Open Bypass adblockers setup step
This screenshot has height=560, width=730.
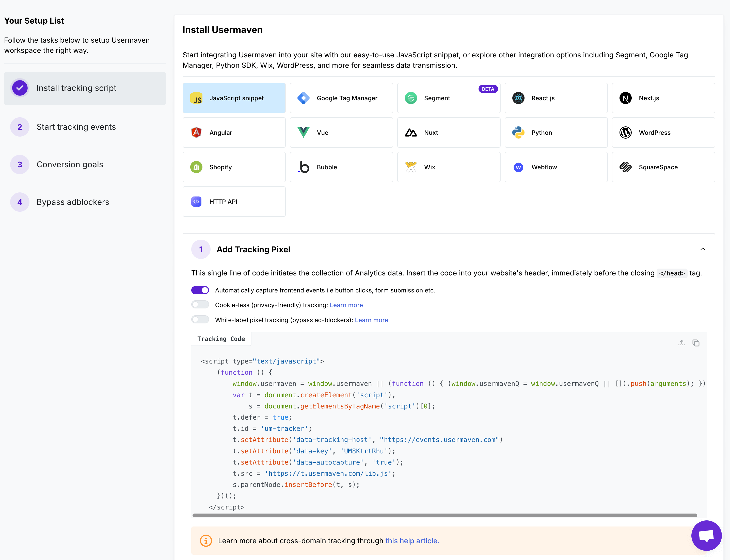[x=73, y=202]
